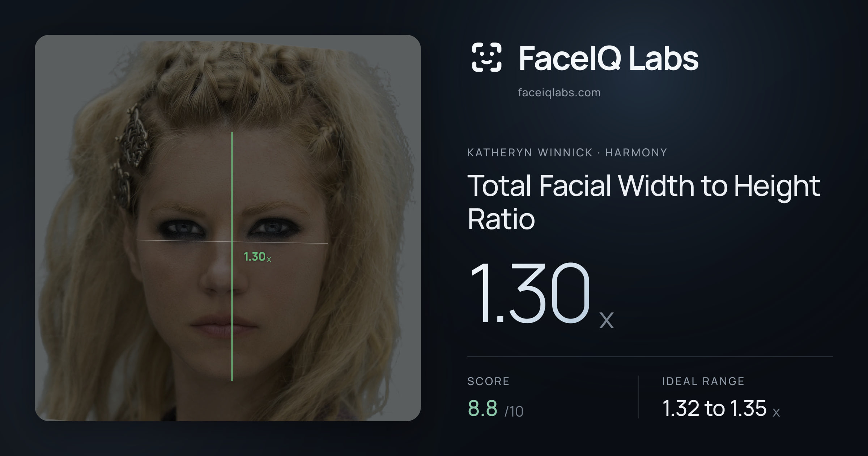
Task: Click the face photo thumbnail
Action: tap(228, 228)
